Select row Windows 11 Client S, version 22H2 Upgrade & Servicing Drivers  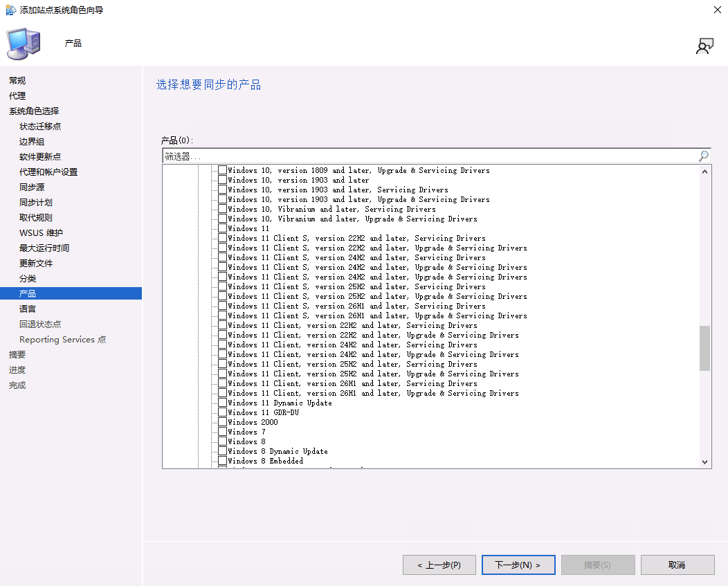(x=377, y=248)
